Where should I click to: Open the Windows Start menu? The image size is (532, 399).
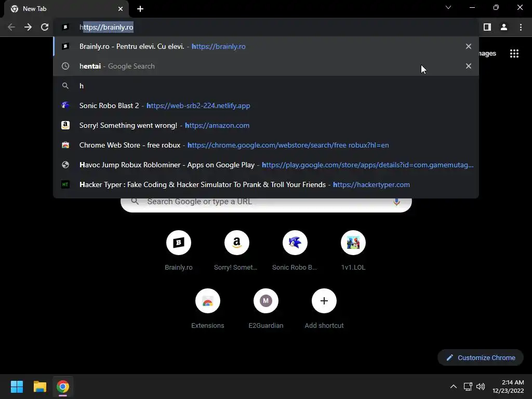point(17,387)
